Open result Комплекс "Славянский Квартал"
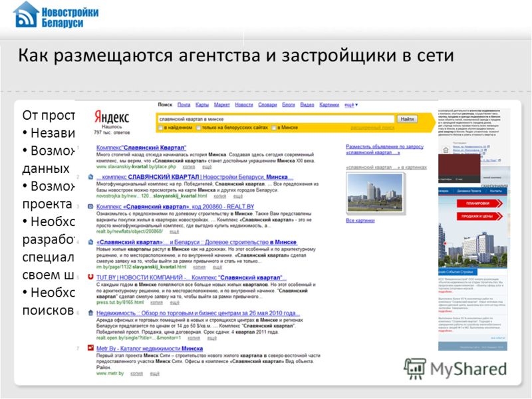 [141, 148]
